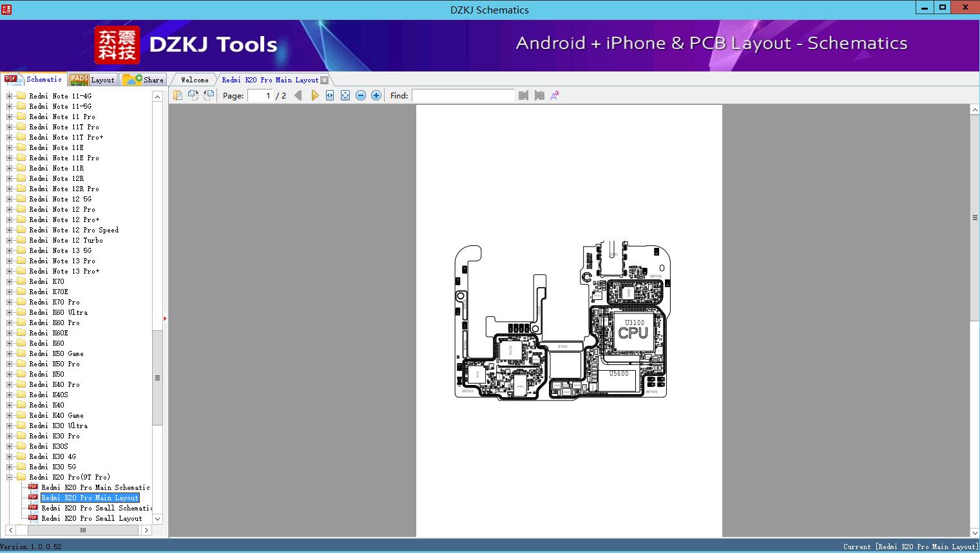The height and width of the screenshot is (553, 980).
Task: Go to the next page
Action: [314, 95]
